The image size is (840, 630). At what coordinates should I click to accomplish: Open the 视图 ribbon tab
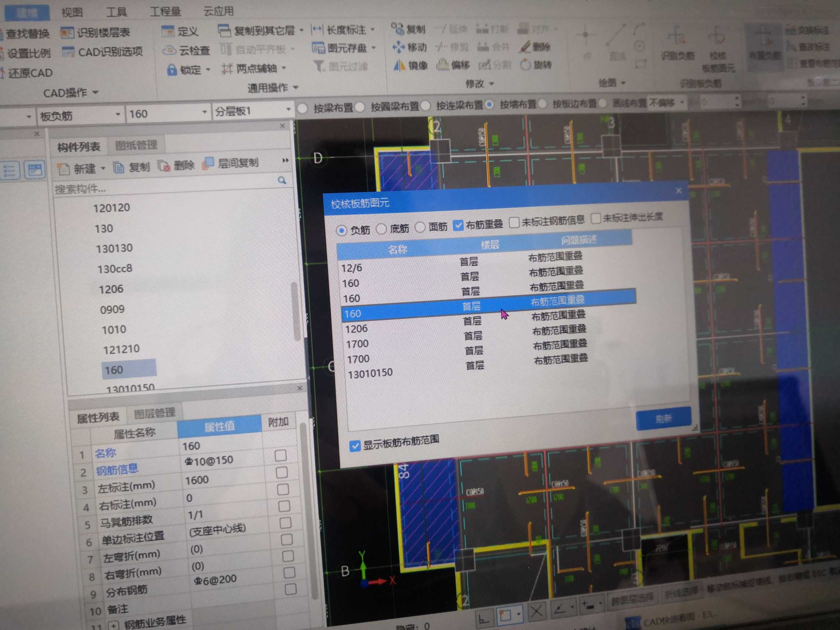[72, 12]
